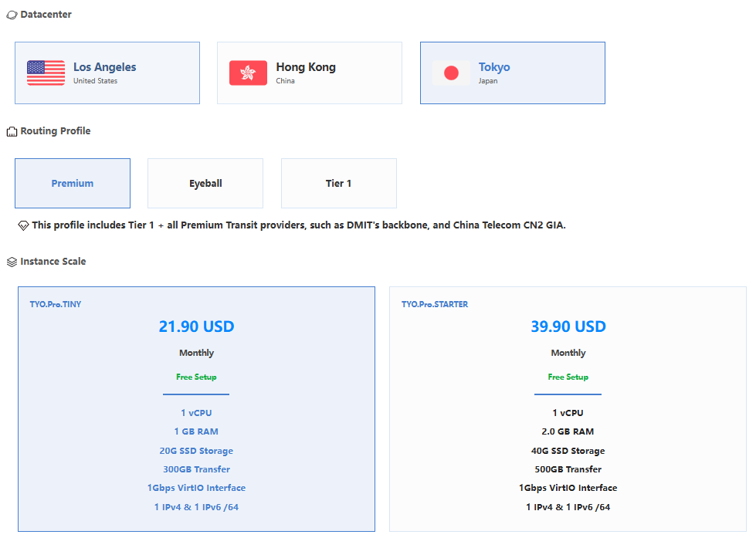Image resolution: width=756 pixels, height=538 pixels.
Task: Click the 300GB Transfer spec line
Action: (196, 469)
